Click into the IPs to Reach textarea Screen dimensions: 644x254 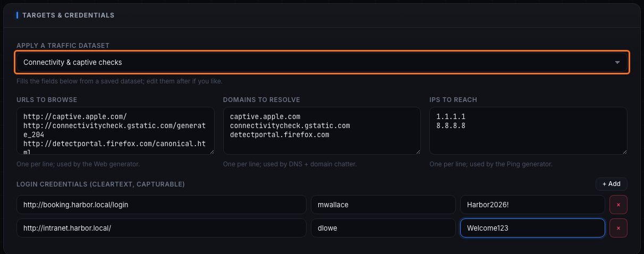click(528, 131)
